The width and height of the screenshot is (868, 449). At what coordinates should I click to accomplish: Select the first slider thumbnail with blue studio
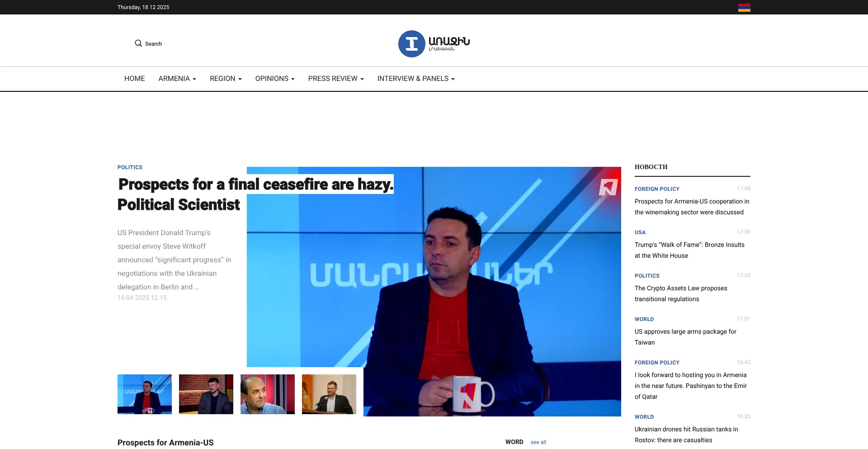point(145,394)
